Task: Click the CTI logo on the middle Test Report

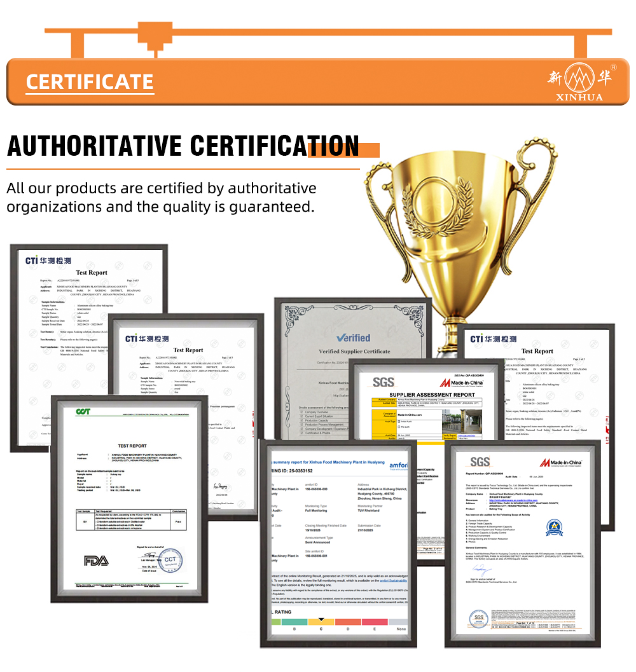Action: tap(147, 339)
